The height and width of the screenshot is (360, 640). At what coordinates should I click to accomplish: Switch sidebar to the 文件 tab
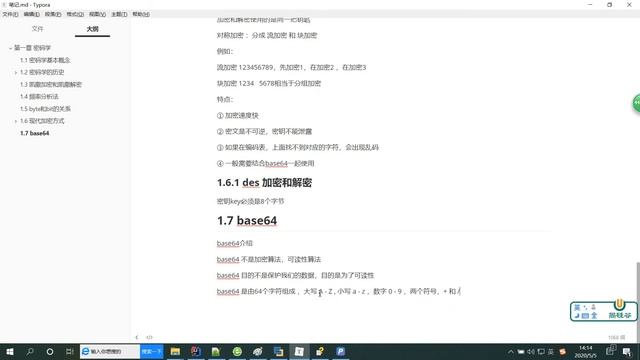point(38,29)
